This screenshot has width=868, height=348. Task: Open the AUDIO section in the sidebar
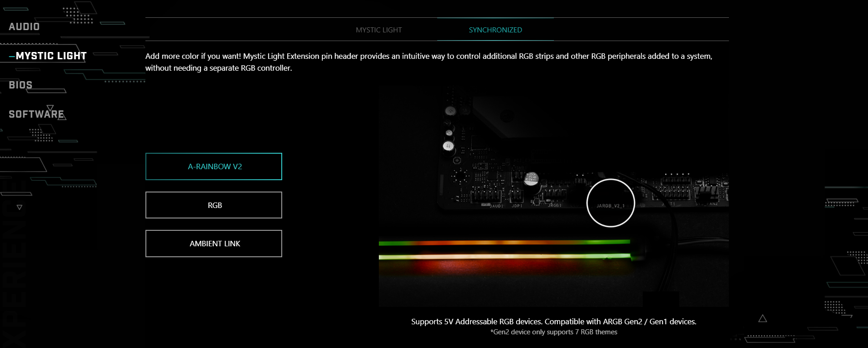click(x=24, y=27)
